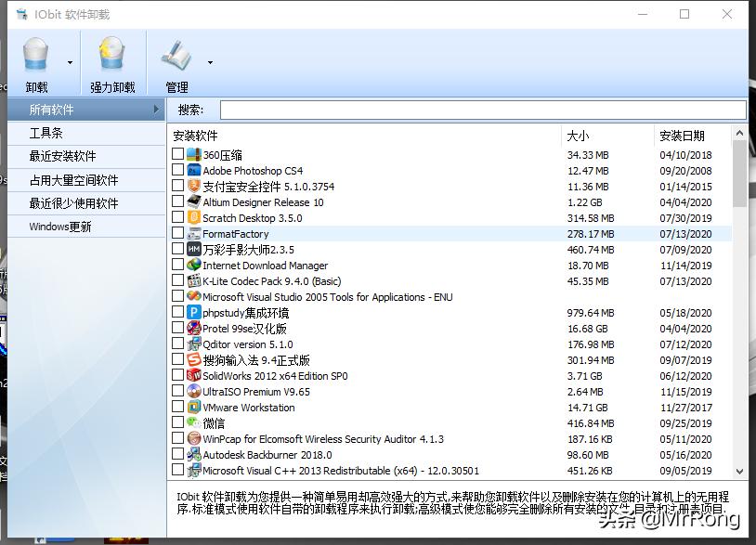This screenshot has width=756, height=545.
Task: Select the Adobe Photoshop CS4 program icon
Action: [194, 171]
